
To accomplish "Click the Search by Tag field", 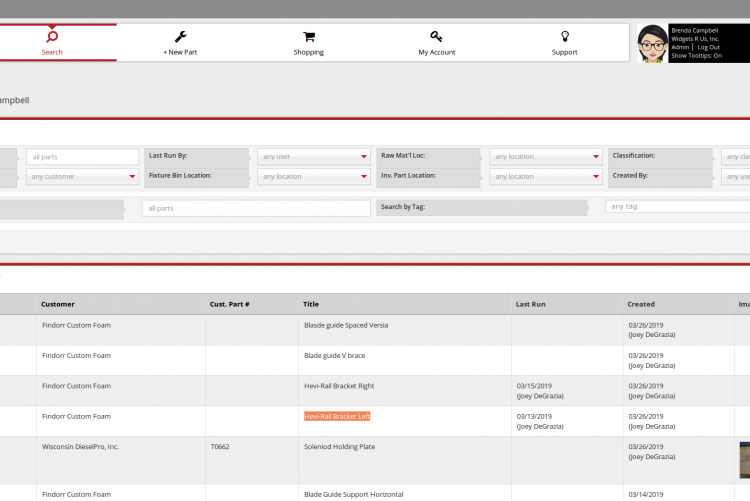I will [677, 207].
